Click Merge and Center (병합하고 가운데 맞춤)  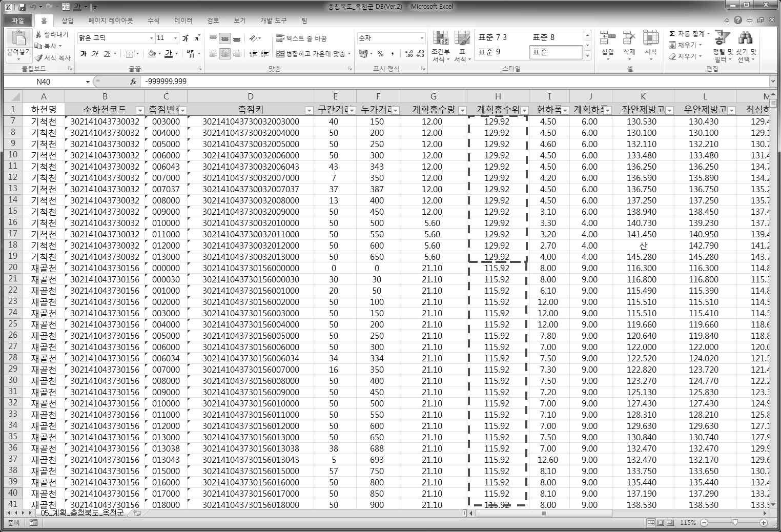(314, 53)
